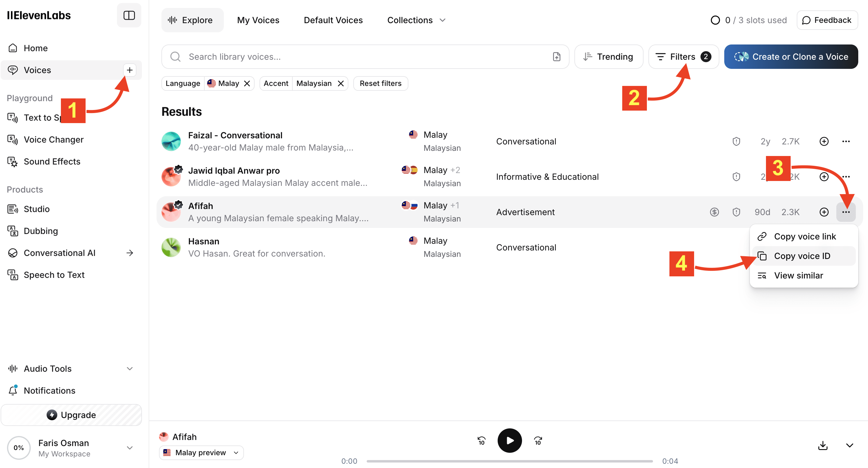
Task: Collapse the sidebar panel icon
Action: 129,16
